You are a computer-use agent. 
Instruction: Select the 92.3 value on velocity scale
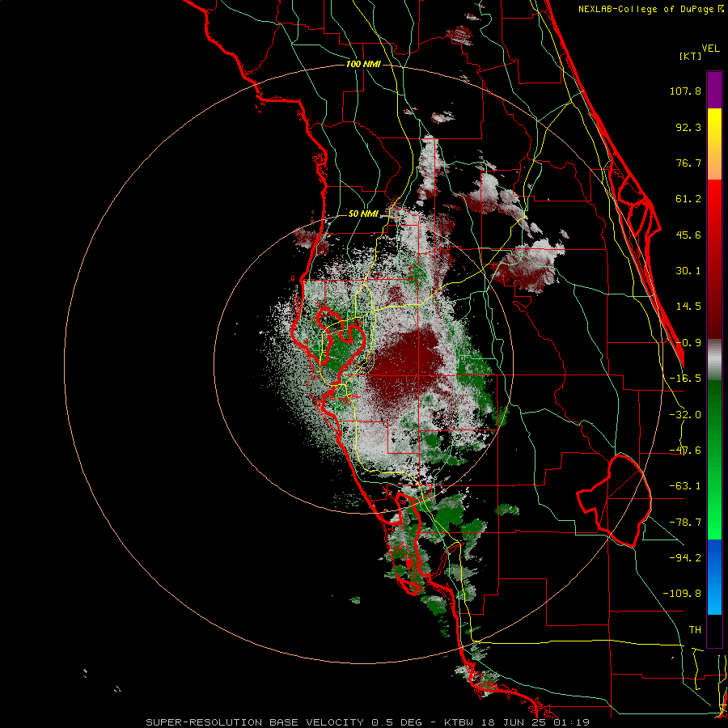[x=688, y=127]
